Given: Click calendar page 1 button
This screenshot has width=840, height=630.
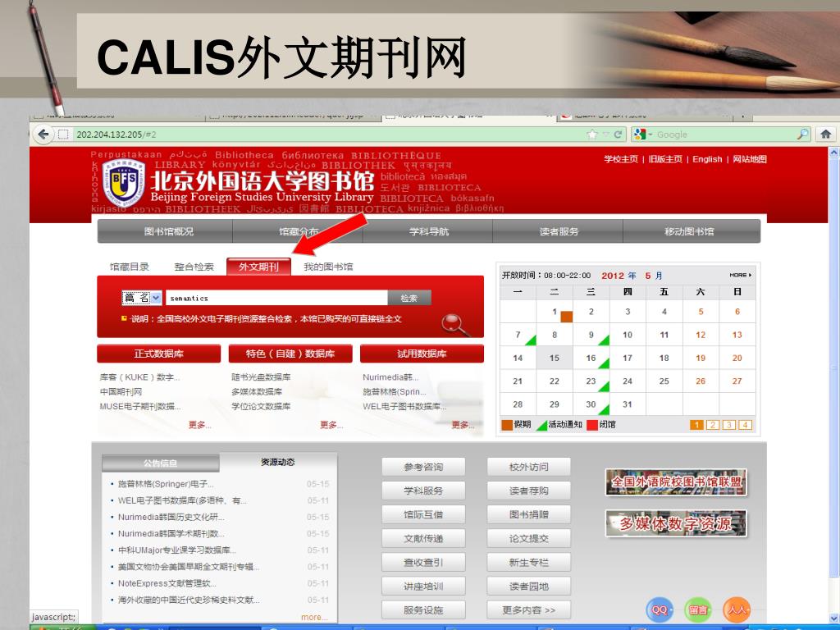Looking at the screenshot, I should [x=696, y=425].
